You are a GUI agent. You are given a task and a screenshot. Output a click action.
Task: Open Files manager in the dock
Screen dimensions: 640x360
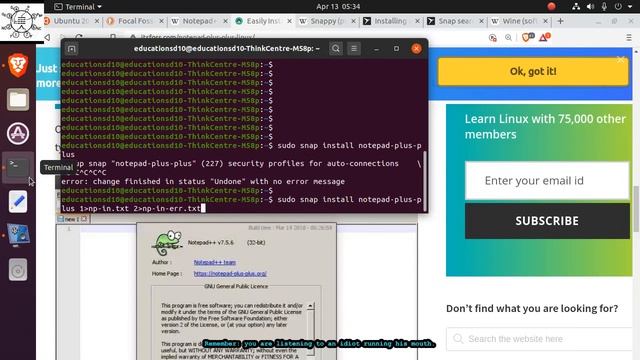click(18, 99)
